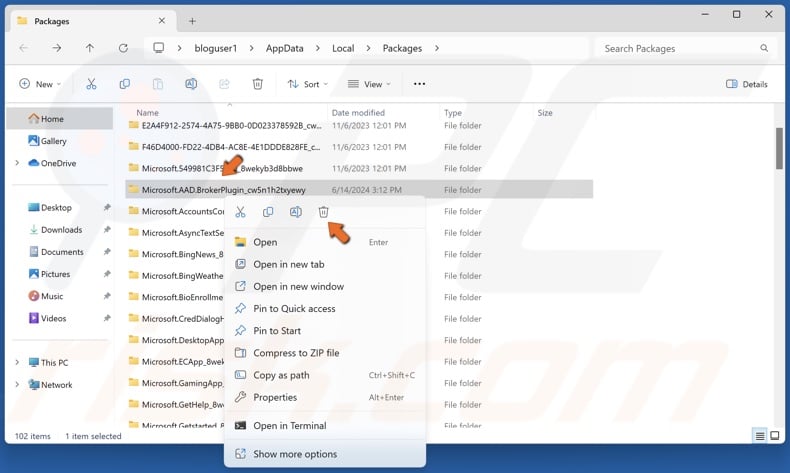The image size is (790, 473).
Task: Click the Cut icon in the toolbar
Action: tap(91, 84)
